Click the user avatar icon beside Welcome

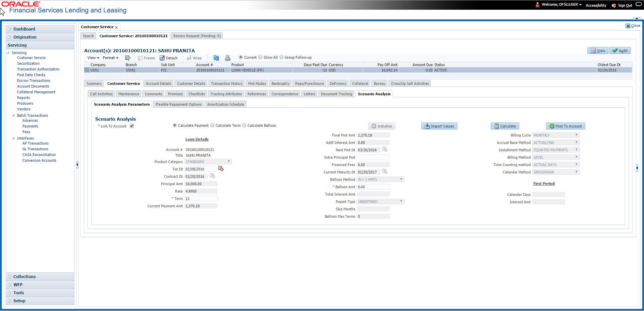537,5
